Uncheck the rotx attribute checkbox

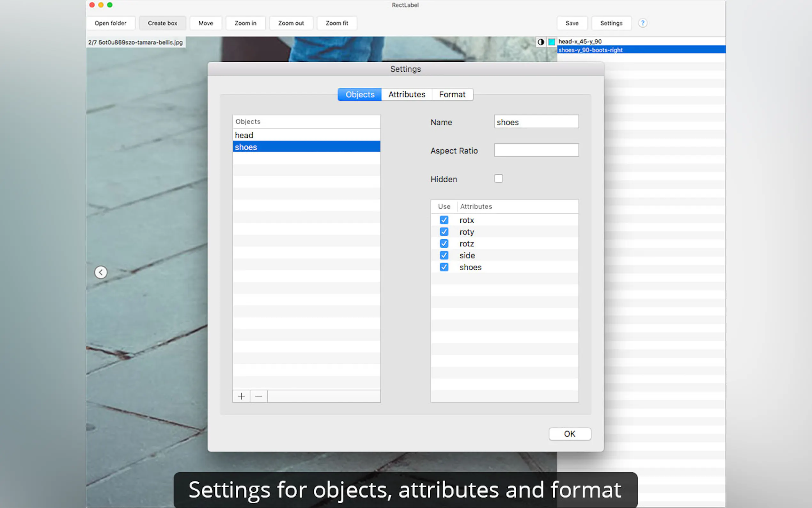444,220
